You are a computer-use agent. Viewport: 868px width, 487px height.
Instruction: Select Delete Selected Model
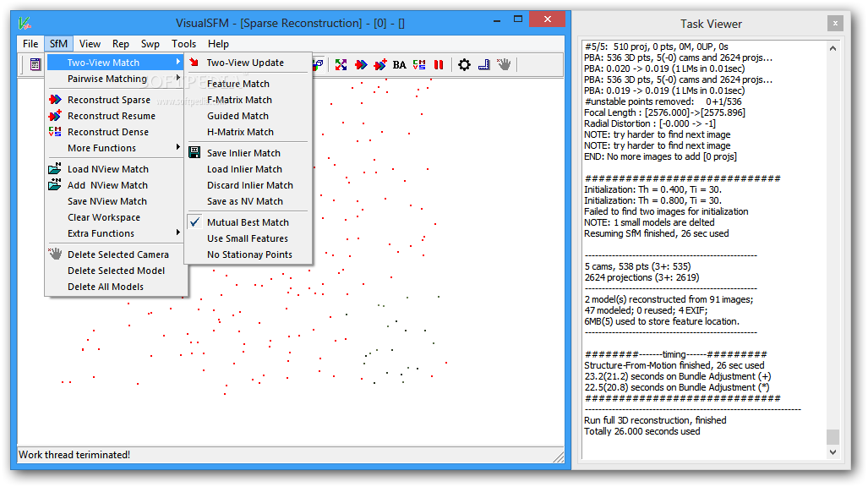point(116,271)
